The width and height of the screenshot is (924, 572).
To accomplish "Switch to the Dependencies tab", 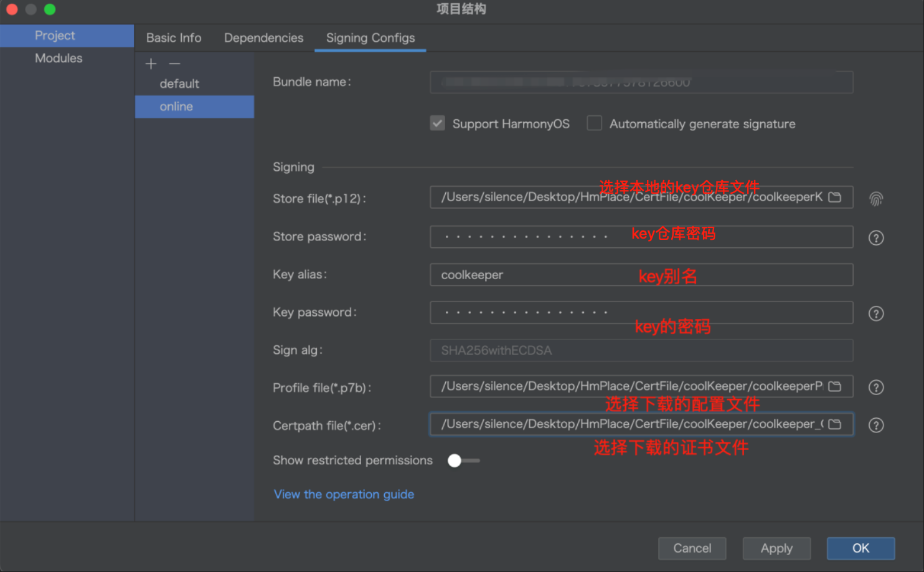I will point(263,38).
